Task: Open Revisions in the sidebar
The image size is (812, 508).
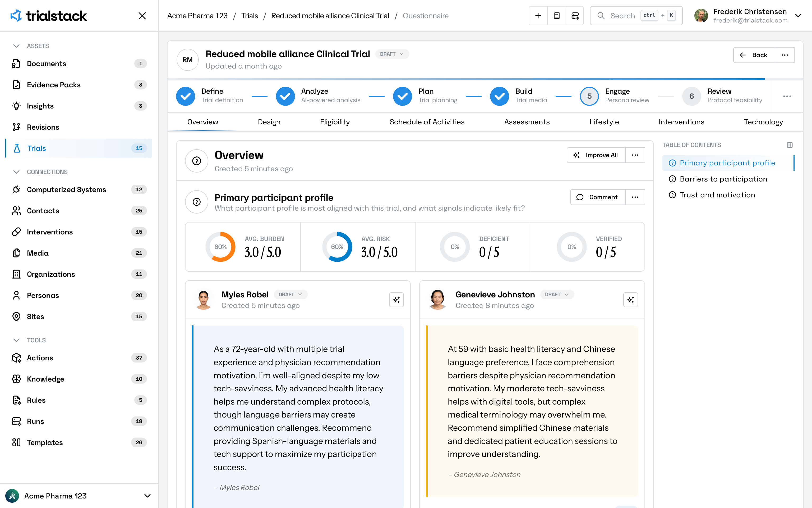Action: [x=79, y=127]
